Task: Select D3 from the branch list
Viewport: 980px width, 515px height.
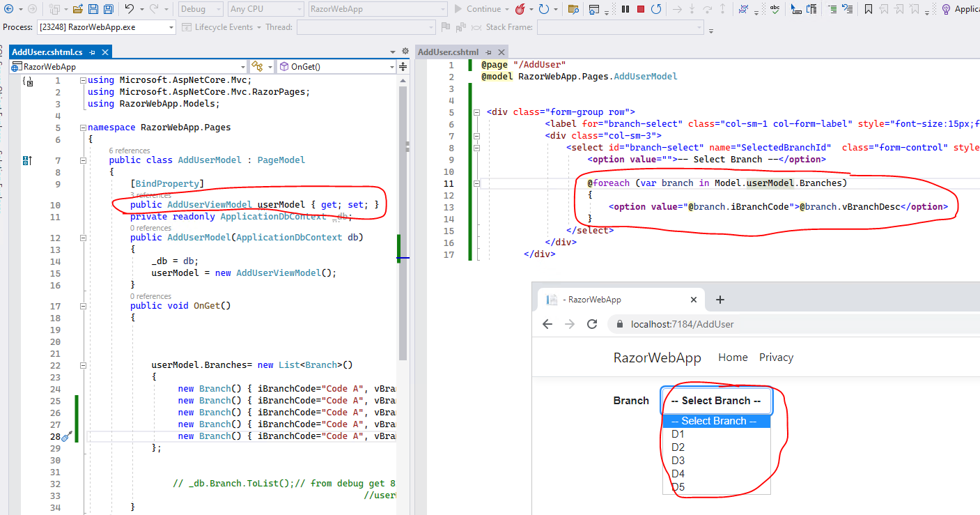Action: 716,461
